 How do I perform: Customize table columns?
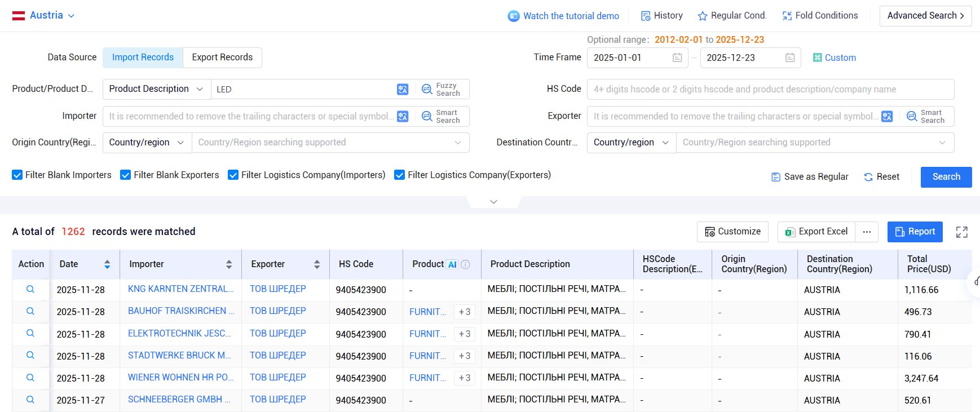pyautogui.click(x=732, y=232)
